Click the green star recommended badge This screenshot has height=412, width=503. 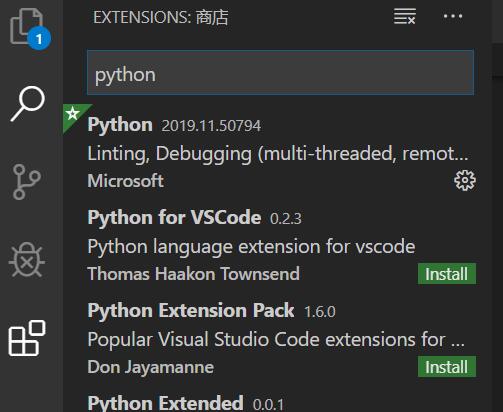coord(73,114)
